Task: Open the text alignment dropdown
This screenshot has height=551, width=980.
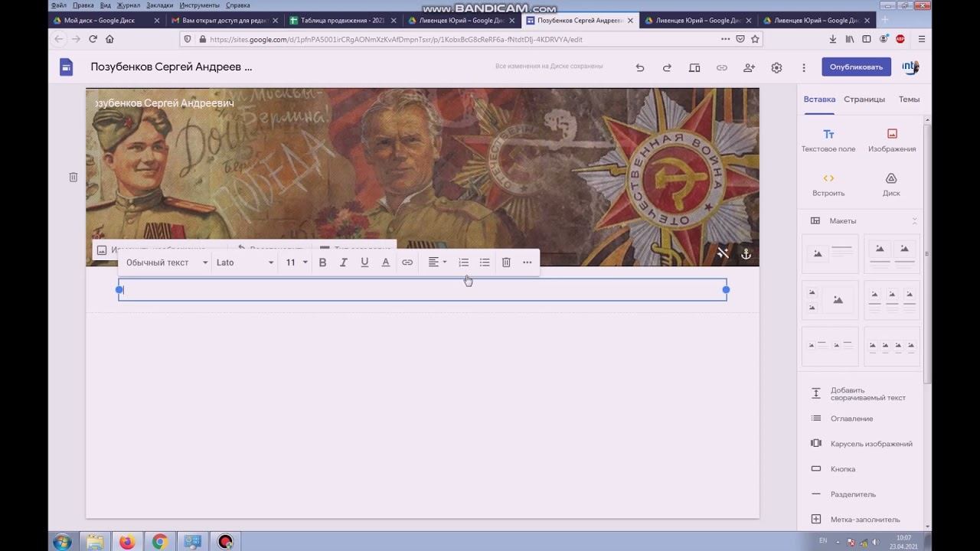Action: (437, 262)
